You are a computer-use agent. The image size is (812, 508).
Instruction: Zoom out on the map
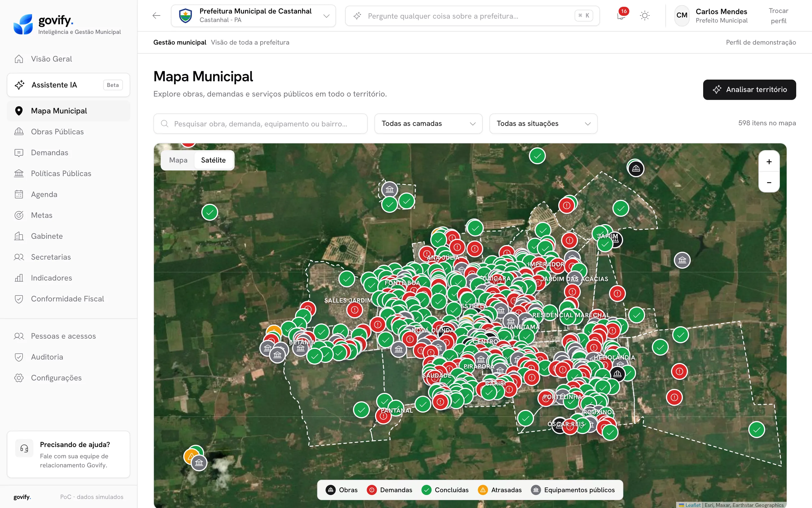(769, 182)
